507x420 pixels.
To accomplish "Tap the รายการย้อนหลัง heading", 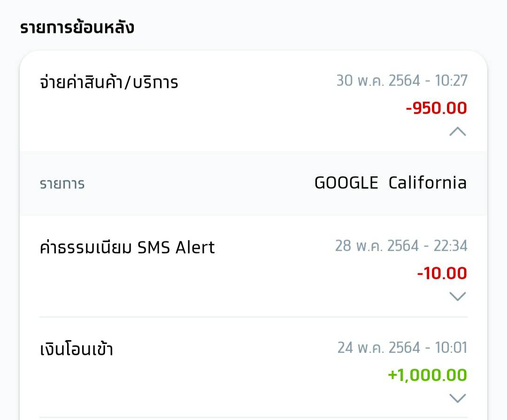I will (77, 27).
